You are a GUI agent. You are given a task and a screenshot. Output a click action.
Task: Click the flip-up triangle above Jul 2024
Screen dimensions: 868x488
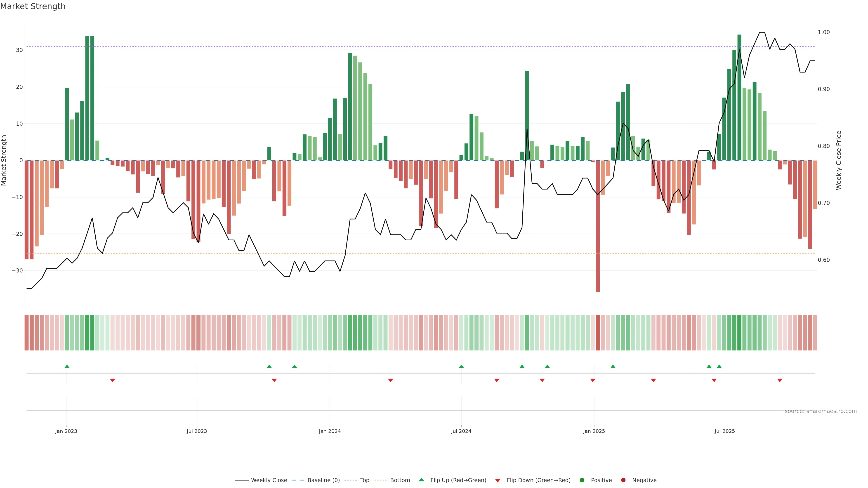(461, 366)
